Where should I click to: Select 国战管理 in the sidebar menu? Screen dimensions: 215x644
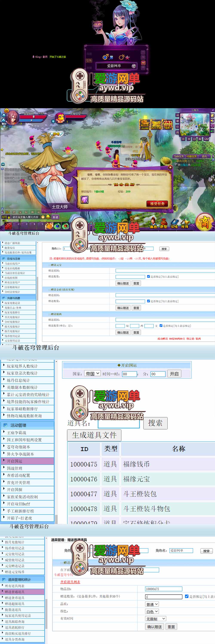coord(27,468)
